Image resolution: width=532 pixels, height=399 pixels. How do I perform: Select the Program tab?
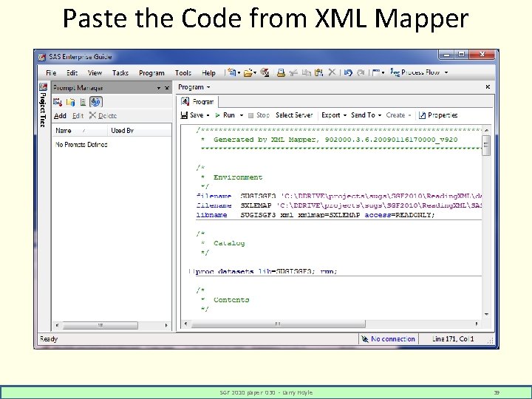[199, 102]
